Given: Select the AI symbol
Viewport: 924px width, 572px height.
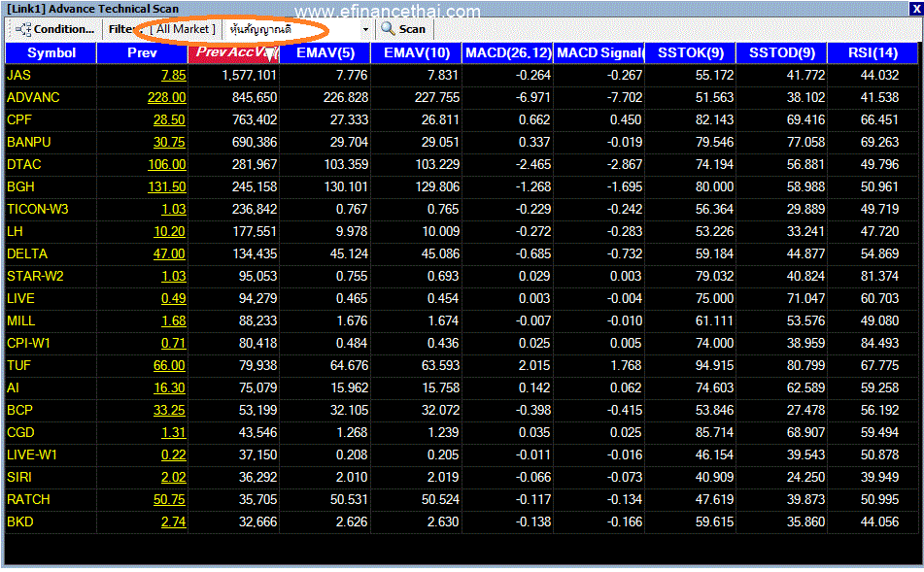Looking at the screenshot, I should point(13,388).
